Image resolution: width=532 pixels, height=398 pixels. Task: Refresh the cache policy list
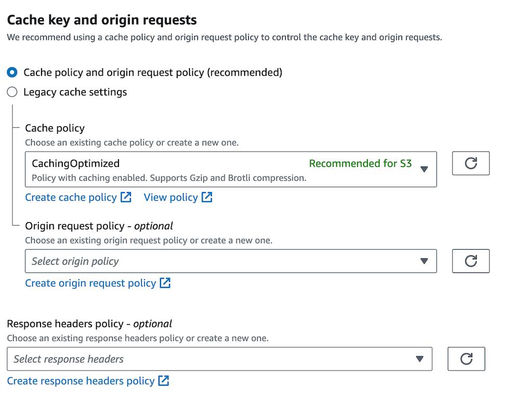tap(471, 163)
